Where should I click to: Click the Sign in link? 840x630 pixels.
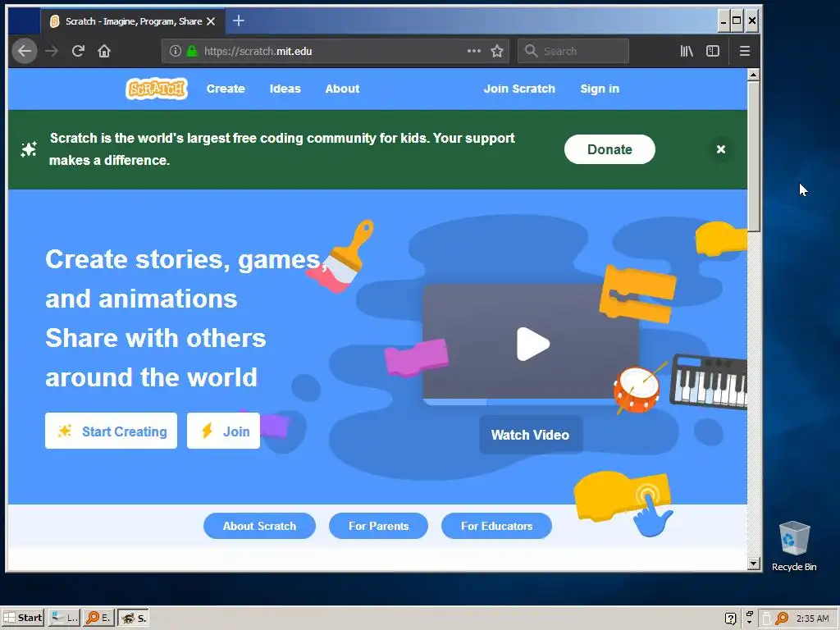(600, 89)
